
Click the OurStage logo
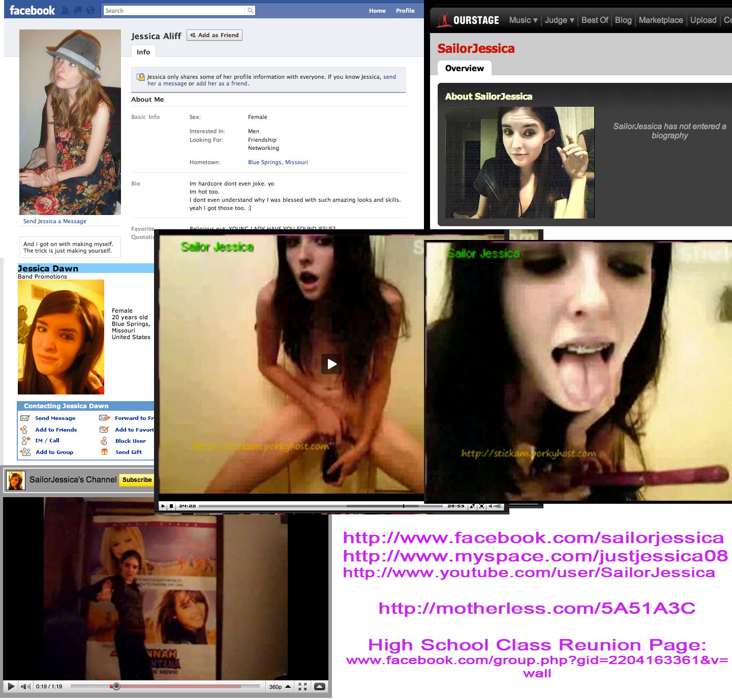click(468, 20)
